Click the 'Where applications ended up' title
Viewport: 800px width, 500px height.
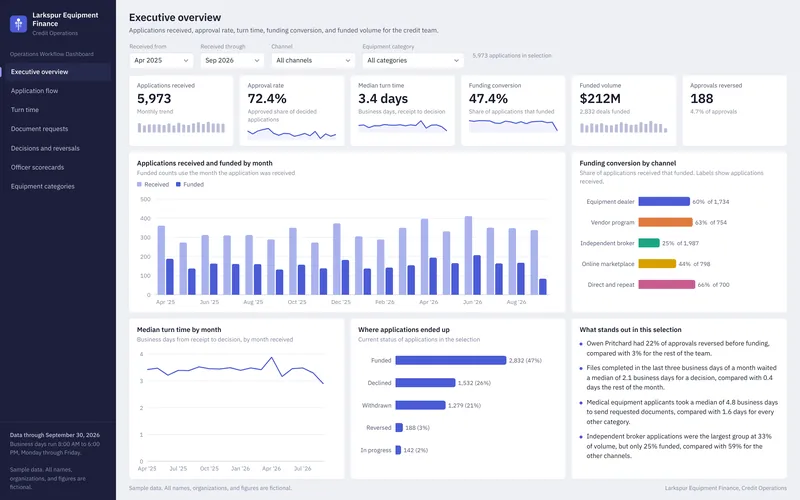pyautogui.click(x=404, y=330)
